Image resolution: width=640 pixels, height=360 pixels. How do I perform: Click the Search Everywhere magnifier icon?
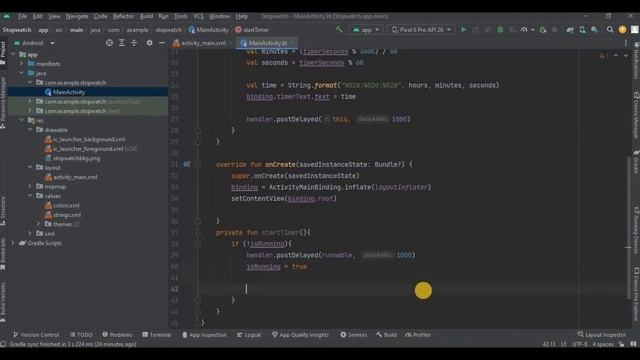(610, 30)
